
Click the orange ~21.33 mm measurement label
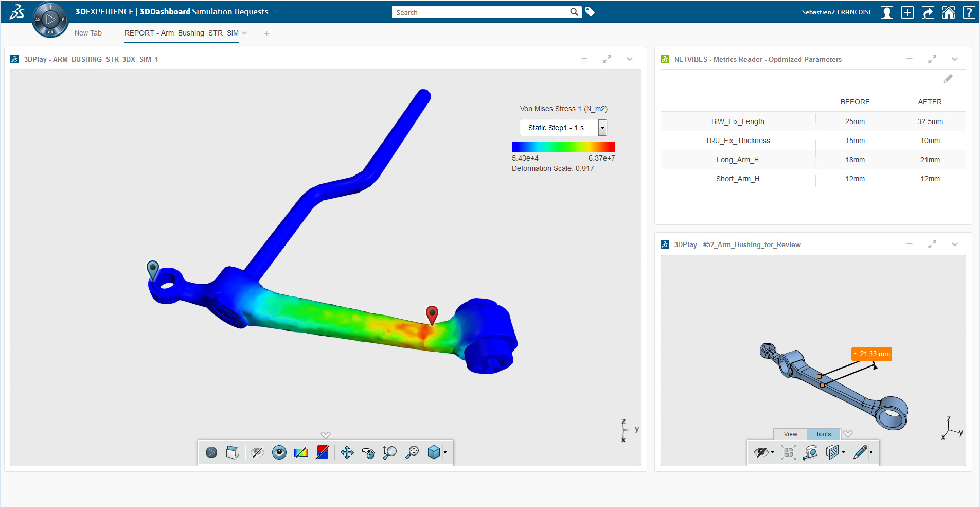pos(871,354)
